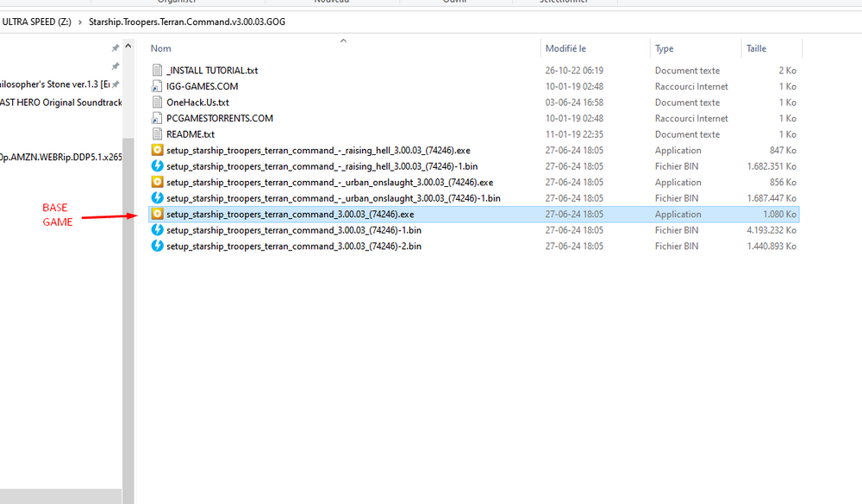Select the PCGAMESTORRENTS.COM file name
This screenshot has height=504, width=862.
[220, 118]
